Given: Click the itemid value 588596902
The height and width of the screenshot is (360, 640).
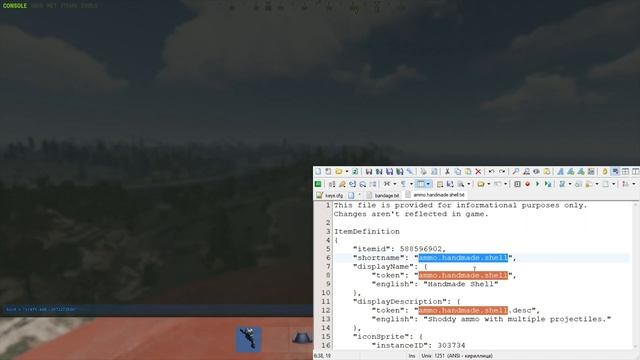Looking at the screenshot, I should point(420,249).
